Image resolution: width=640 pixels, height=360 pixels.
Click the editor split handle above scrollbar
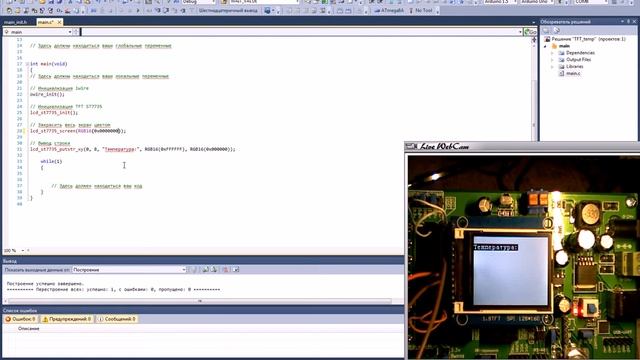tap(534, 40)
